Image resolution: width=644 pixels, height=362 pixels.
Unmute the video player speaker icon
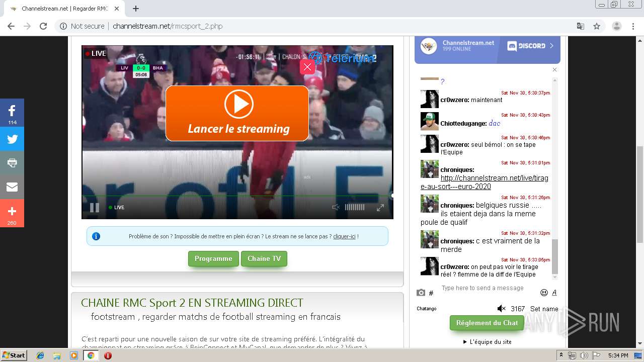[x=336, y=207]
